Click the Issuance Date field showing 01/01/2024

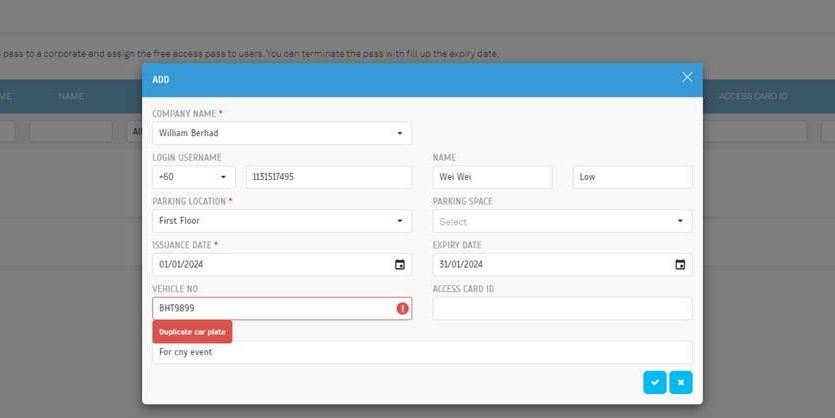coord(270,265)
